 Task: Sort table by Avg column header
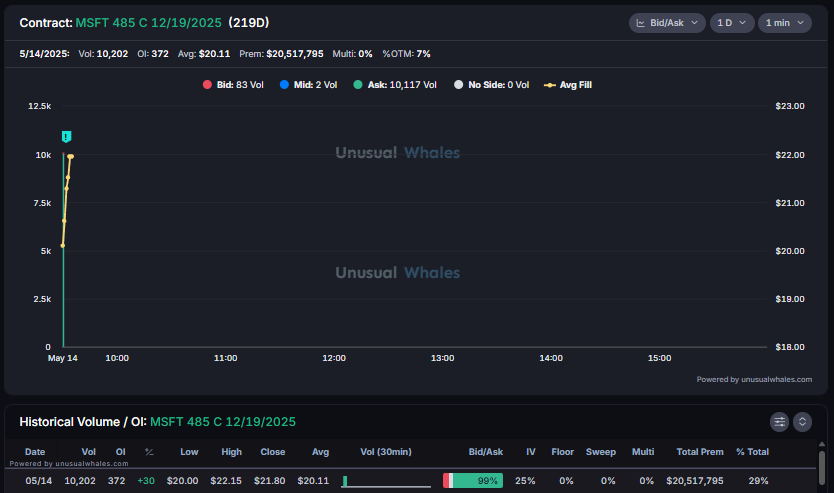(320, 452)
